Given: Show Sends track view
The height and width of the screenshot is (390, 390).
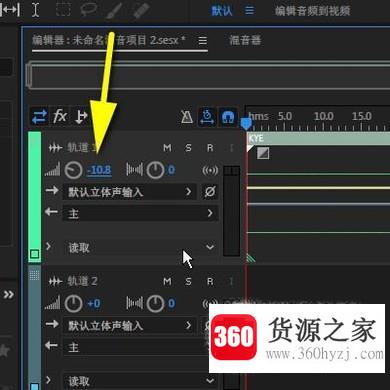Looking at the screenshot, I should pyautogui.click(x=81, y=117).
